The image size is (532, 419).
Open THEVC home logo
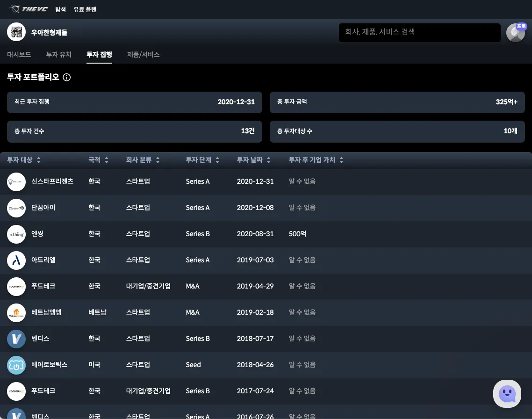coord(28,9)
